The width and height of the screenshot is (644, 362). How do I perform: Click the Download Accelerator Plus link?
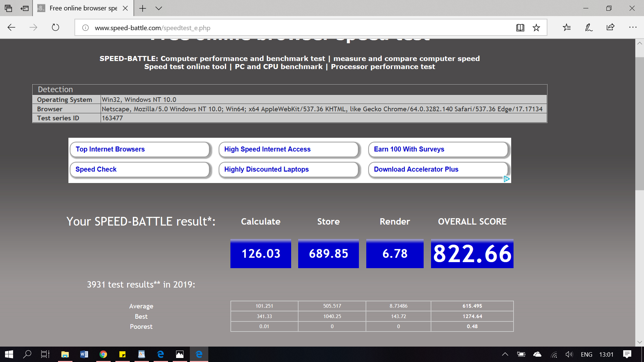[x=416, y=170]
